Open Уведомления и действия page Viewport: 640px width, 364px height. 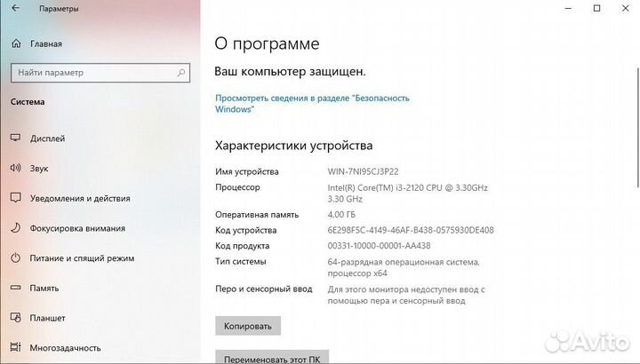[80, 199]
